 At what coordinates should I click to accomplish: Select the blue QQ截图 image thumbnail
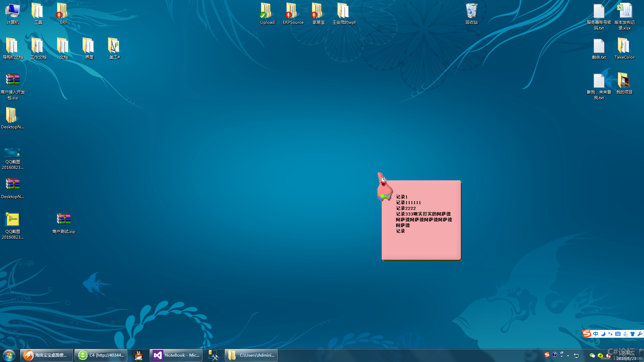[12, 159]
